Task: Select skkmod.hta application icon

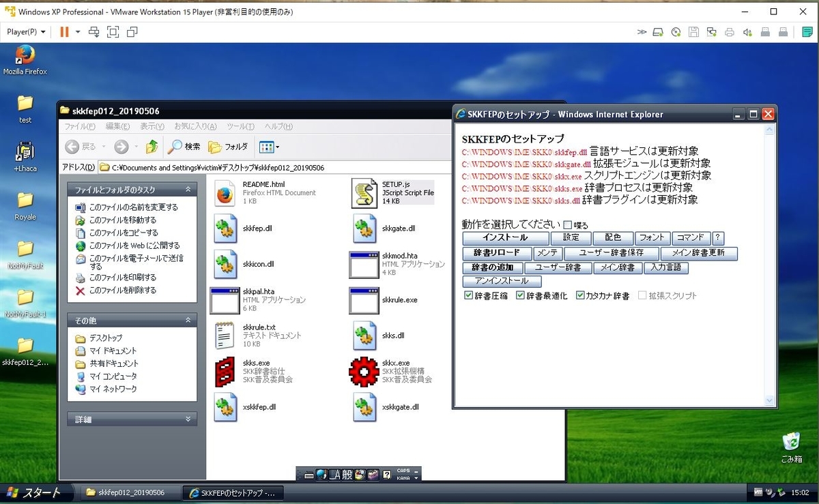Action: [x=364, y=265]
